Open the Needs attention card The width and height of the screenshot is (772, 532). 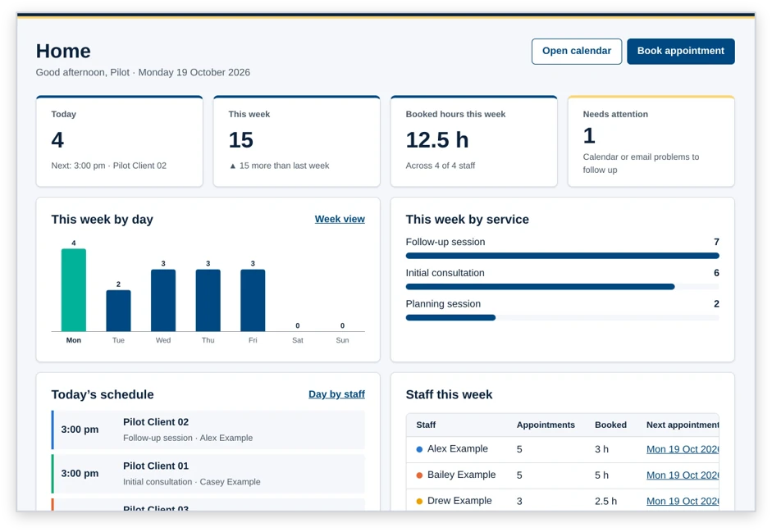[x=651, y=142]
